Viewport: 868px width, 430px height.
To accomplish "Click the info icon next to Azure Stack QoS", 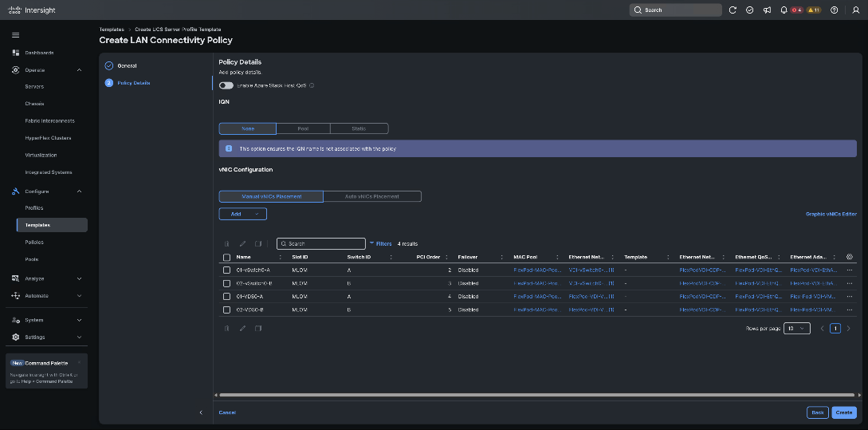I will coord(312,85).
